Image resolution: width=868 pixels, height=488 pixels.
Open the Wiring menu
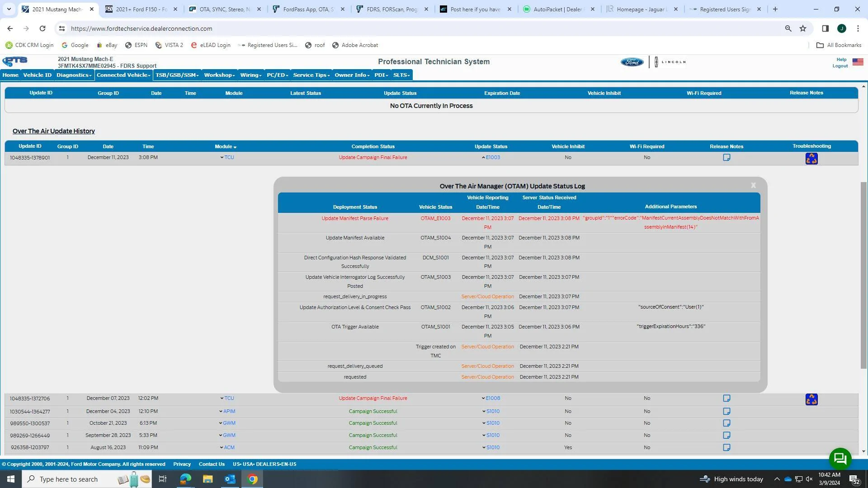(x=251, y=75)
